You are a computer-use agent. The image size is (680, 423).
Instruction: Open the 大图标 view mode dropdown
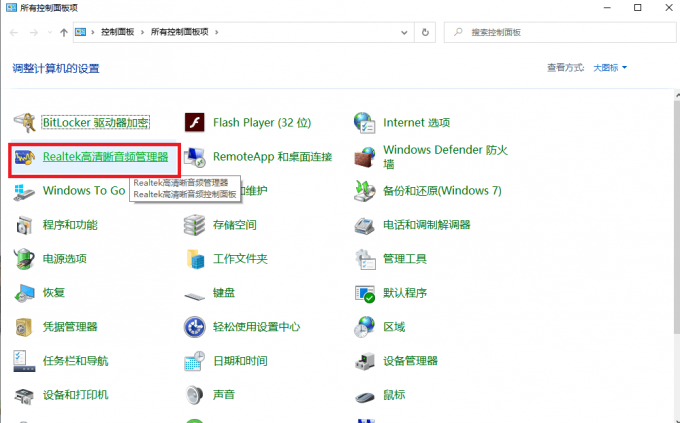click(610, 68)
